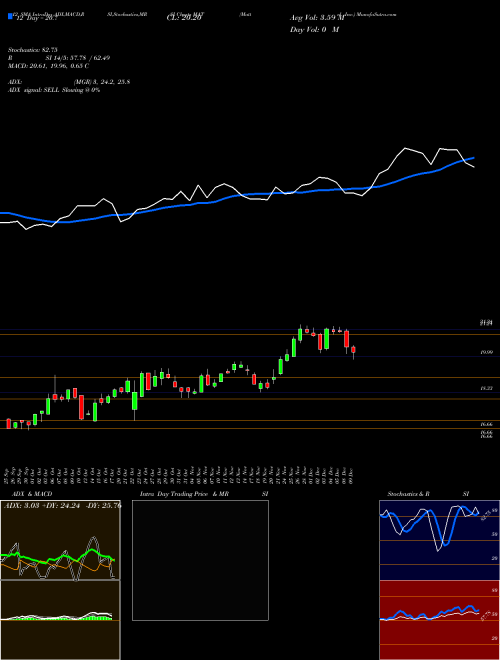Open the MACD histogram panel below ADX
The width and height of the screenshot is (500, 660).
60,620
